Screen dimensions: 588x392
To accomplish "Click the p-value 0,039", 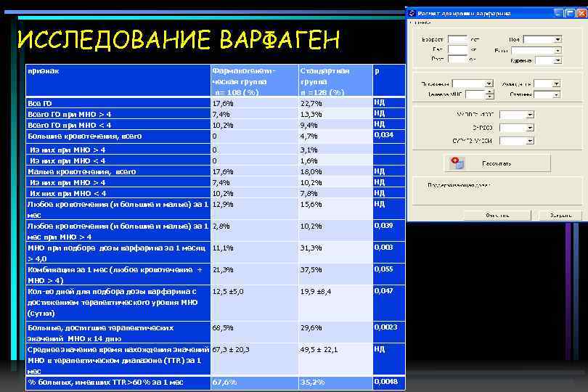I will 383,226.
